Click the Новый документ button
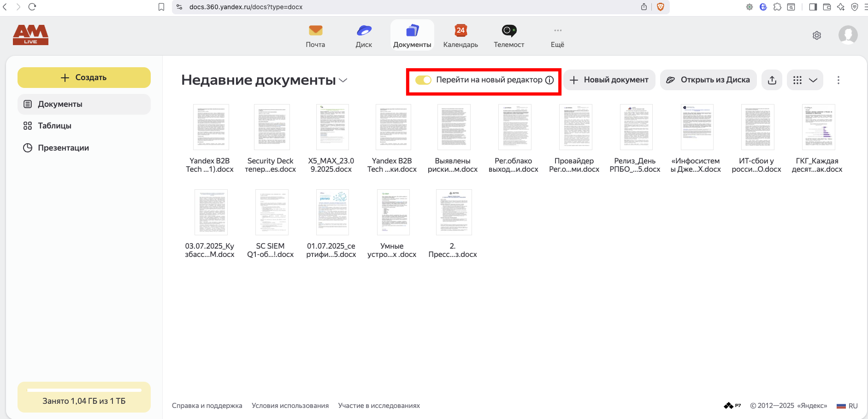Screen dimensions: 868x419 pos(609,80)
